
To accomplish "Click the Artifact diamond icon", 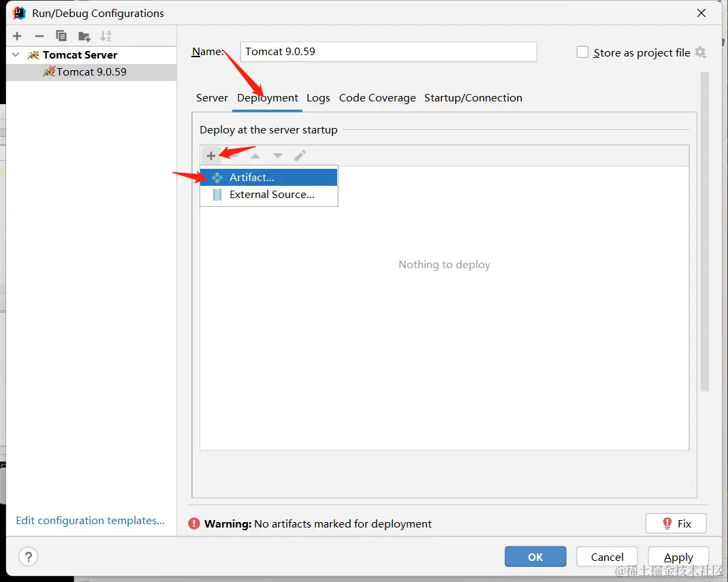I will tap(217, 177).
